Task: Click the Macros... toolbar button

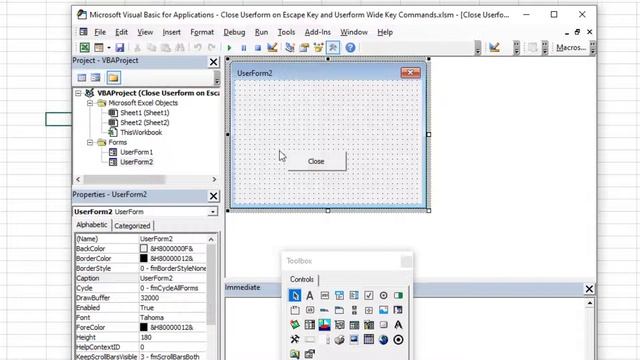Action: pyautogui.click(x=571, y=48)
